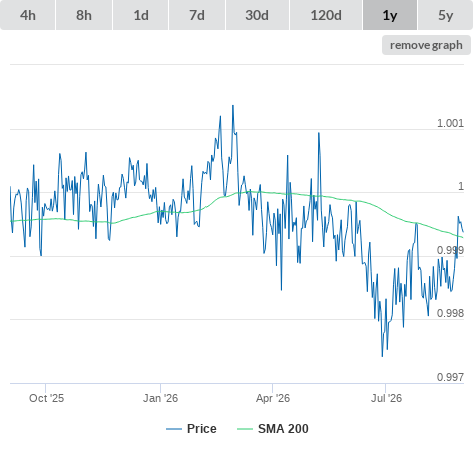Open the 30d time range
This screenshot has width=474, height=455.
click(257, 15)
